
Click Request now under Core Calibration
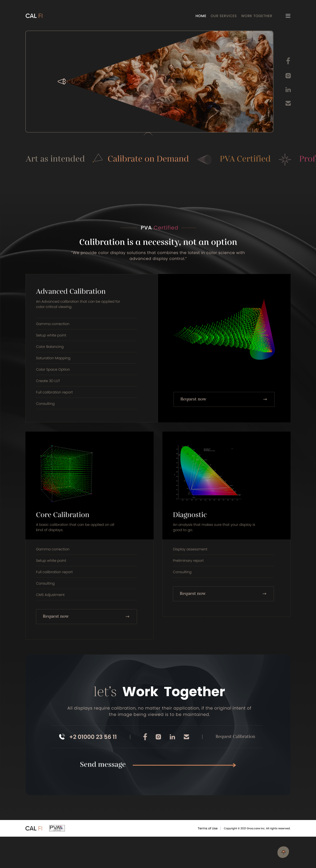(86, 616)
